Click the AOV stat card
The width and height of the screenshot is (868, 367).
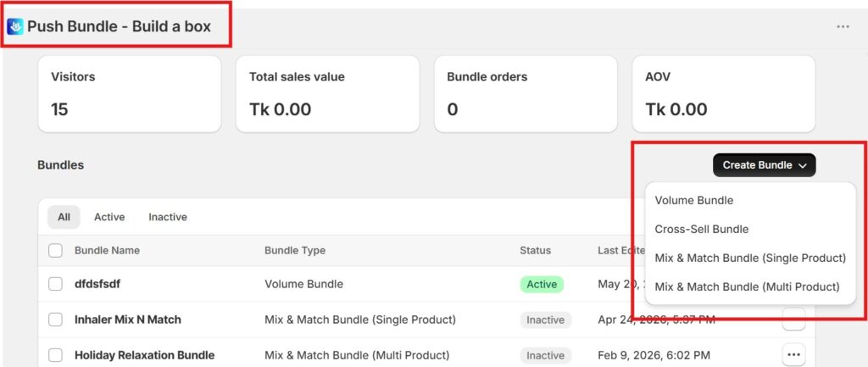(x=724, y=93)
